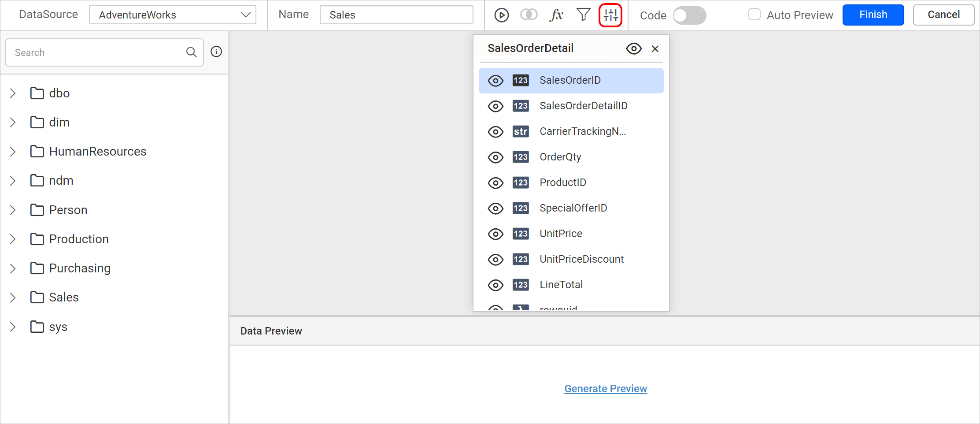
Task: Hide the SalesOrderDetailID column
Action: (x=496, y=106)
